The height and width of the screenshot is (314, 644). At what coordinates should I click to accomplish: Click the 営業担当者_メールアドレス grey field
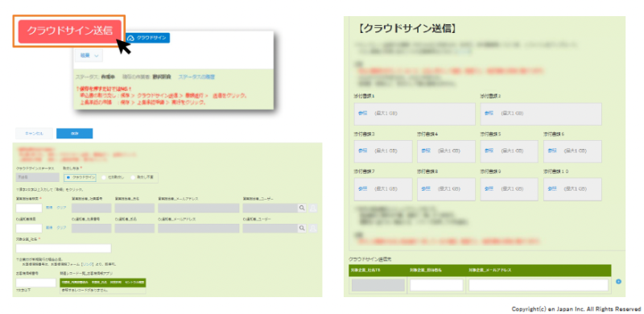tap(199, 208)
